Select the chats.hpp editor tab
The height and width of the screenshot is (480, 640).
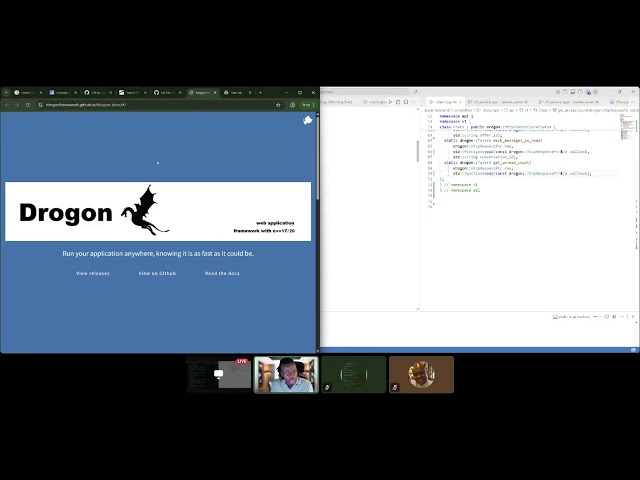coord(445,102)
